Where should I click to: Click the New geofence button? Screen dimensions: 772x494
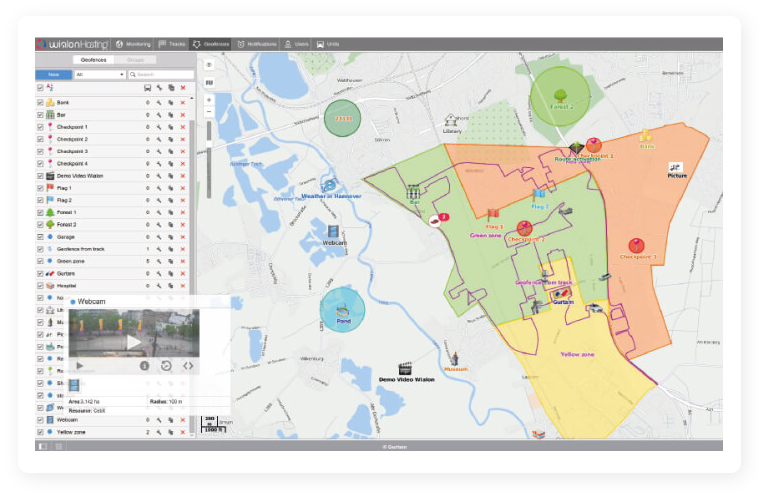pyautogui.click(x=54, y=74)
